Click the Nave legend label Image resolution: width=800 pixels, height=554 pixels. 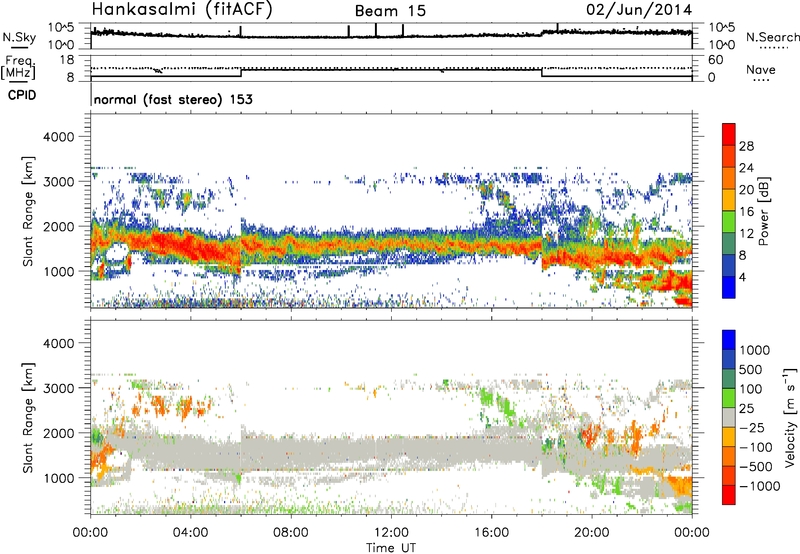coord(761,69)
